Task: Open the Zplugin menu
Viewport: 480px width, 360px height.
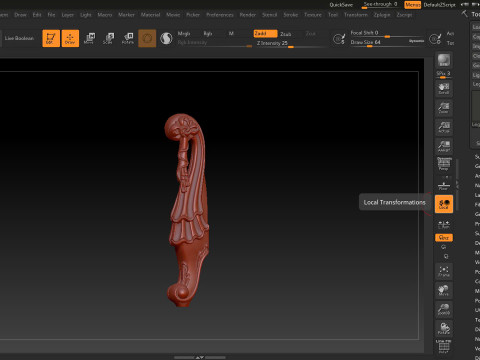Action: [382, 15]
